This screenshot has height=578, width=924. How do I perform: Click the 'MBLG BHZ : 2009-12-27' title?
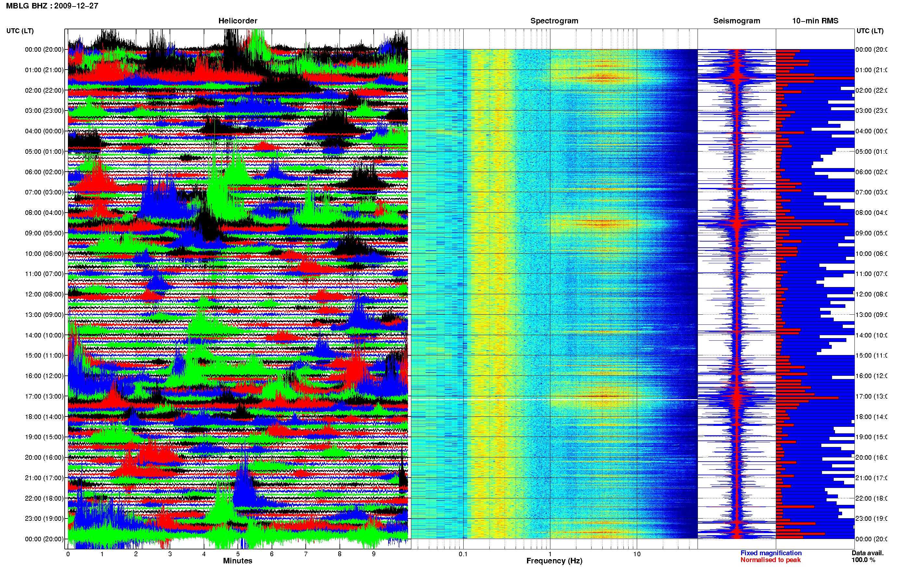click(x=52, y=6)
